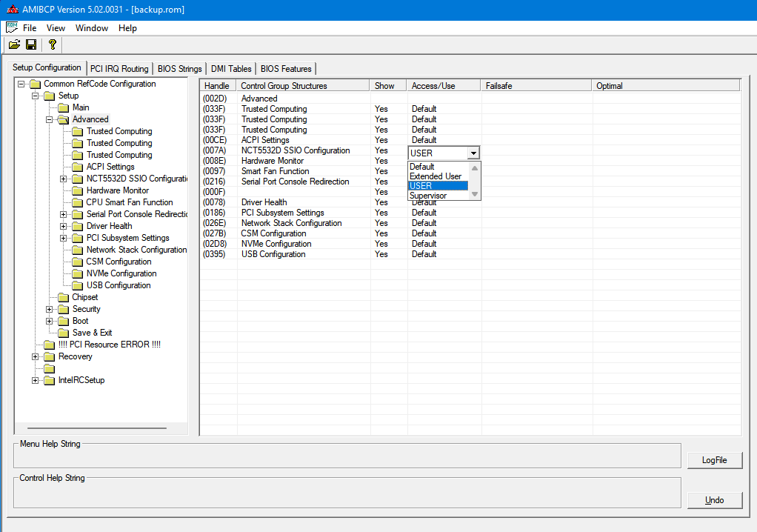Expand the Boot tree node

[x=49, y=321]
